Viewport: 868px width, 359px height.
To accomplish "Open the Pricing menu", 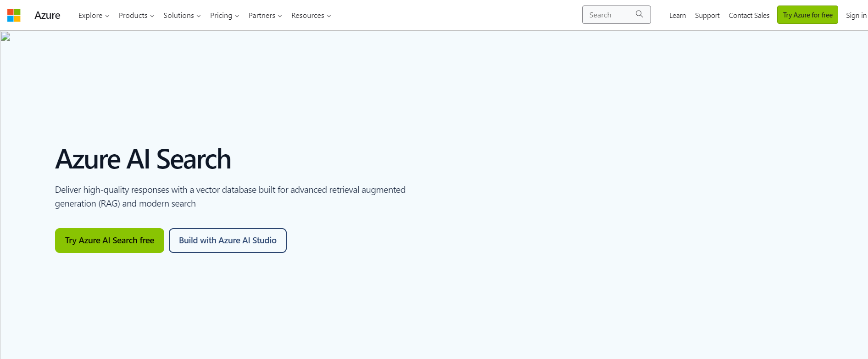I will 224,16.
